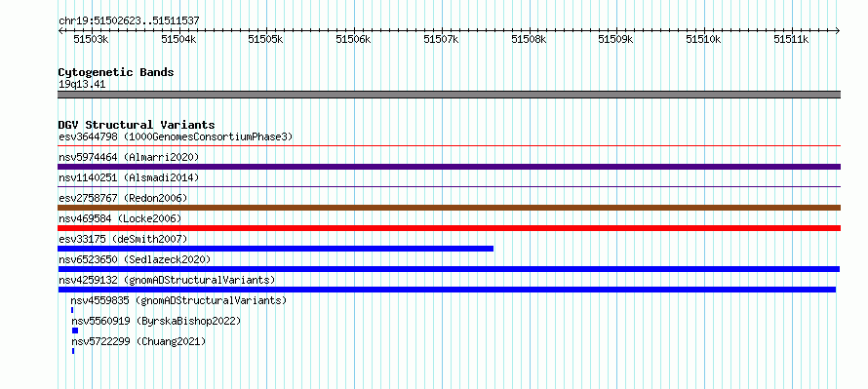
Task: Click the tiny blue nsv4559835 variant mark
Action: [x=72, y=310]
